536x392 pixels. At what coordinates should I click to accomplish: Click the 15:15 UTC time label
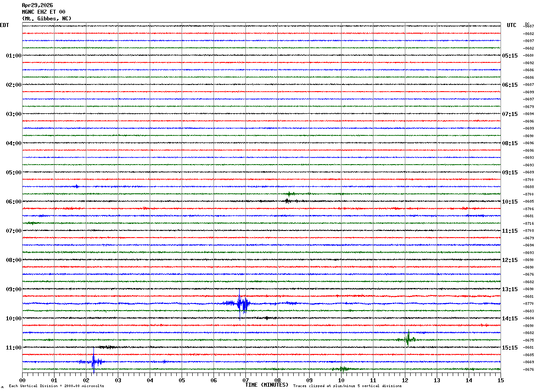[509, 348]
